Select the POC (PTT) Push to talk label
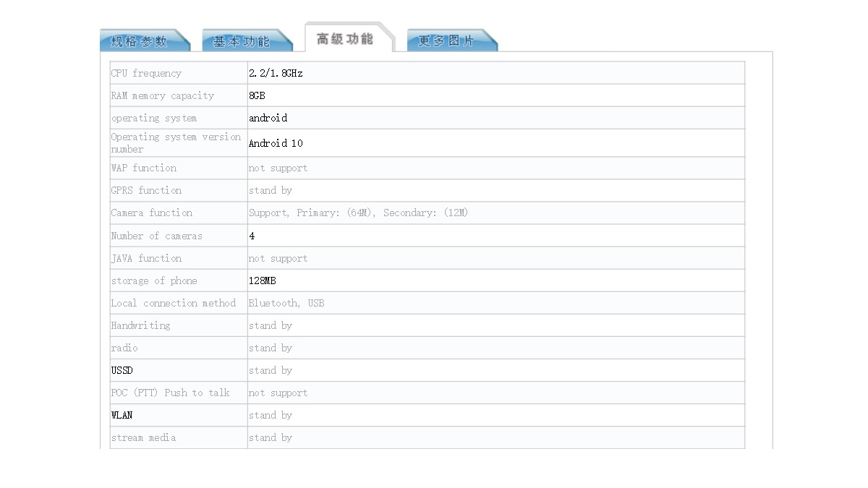868x488 pixels. 170,393
